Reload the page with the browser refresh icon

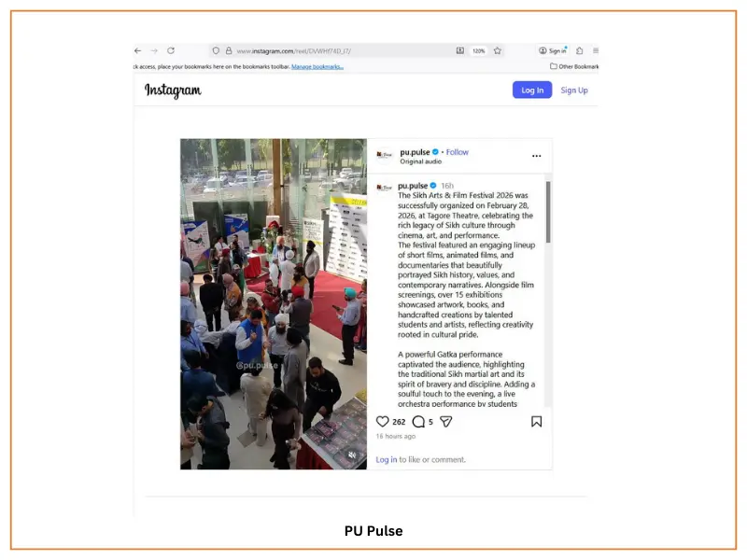[171, 50]
